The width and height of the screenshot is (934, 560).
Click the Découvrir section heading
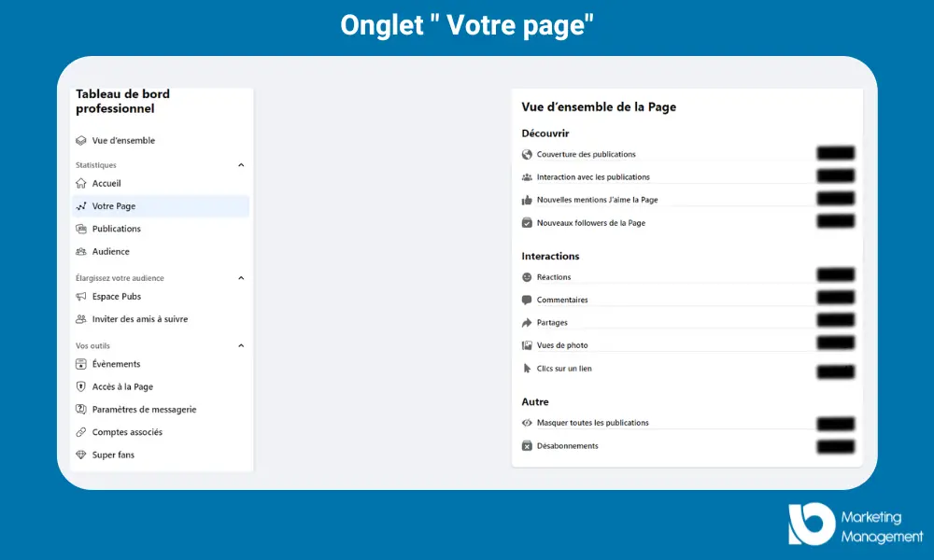(x=545, y=133)
